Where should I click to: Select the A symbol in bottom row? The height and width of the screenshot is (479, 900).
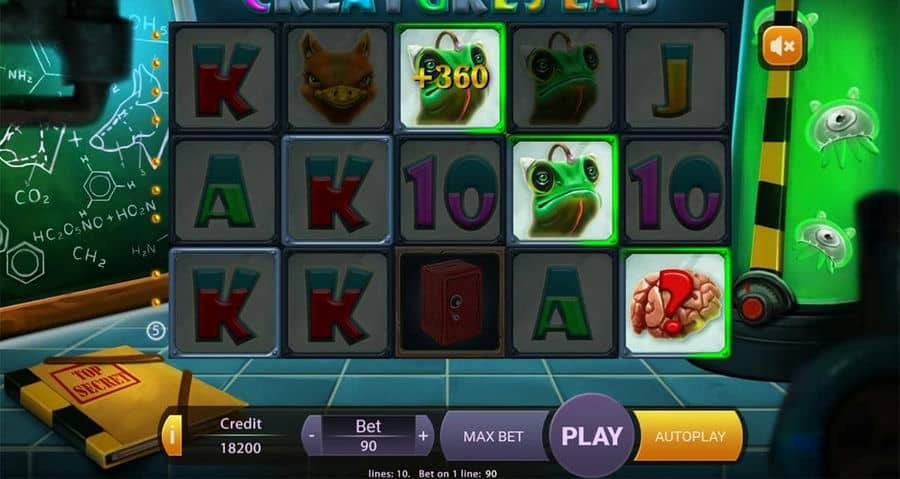click(x=563, y=303)
